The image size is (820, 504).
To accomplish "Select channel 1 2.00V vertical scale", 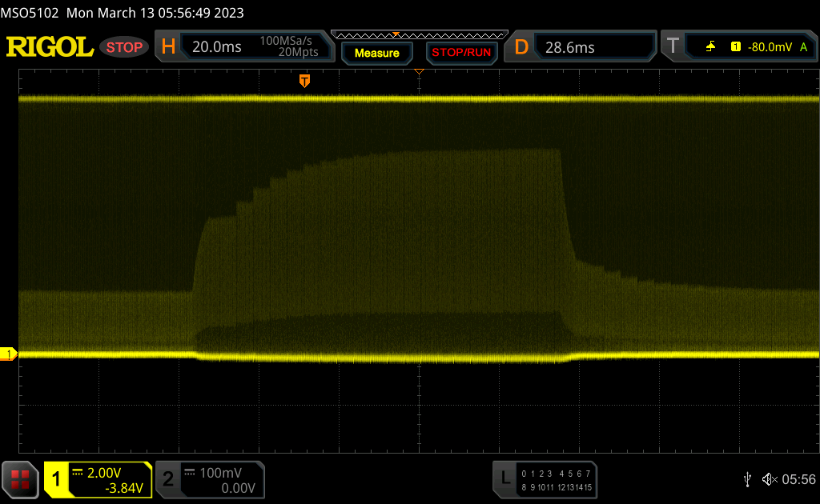I will (104, 473).
